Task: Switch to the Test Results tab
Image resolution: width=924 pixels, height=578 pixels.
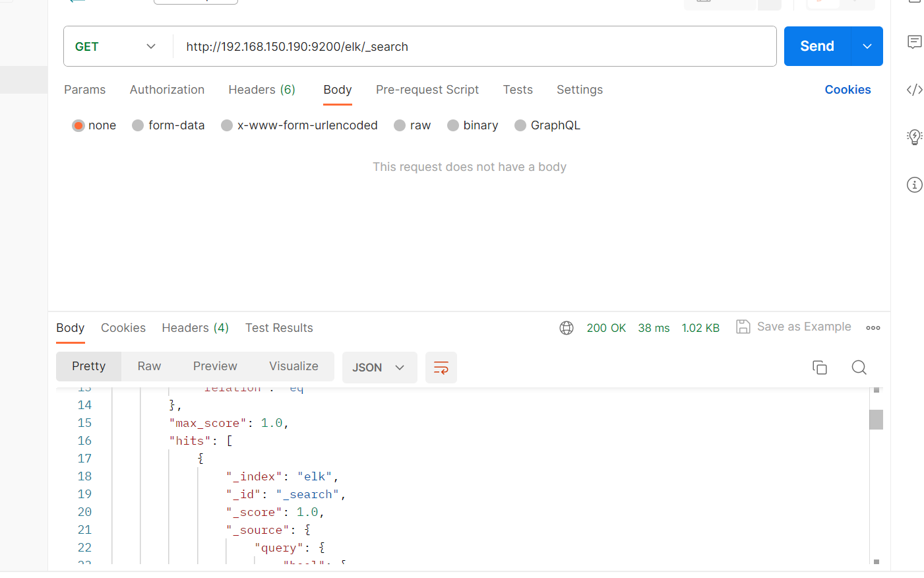Action: tap(279, 328)
